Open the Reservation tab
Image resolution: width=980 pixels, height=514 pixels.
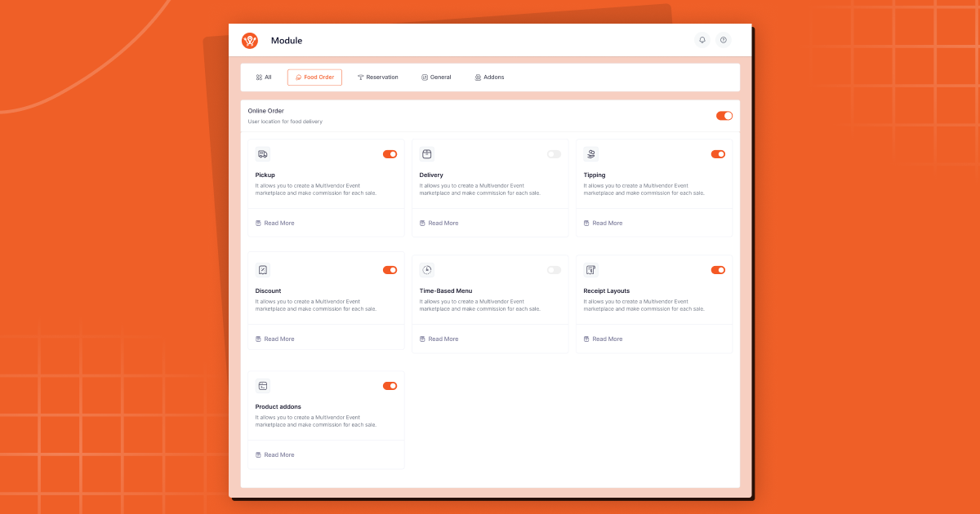click(x=378, y=78)
